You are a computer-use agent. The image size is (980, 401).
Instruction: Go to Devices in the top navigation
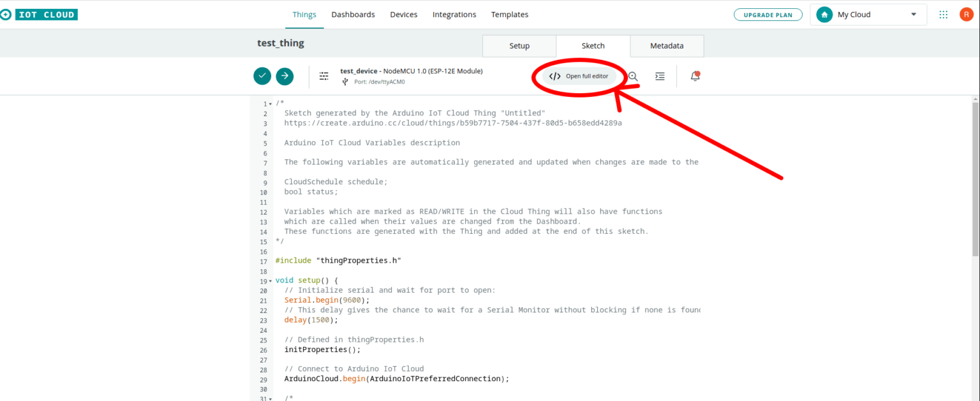[x=403, y=15]
